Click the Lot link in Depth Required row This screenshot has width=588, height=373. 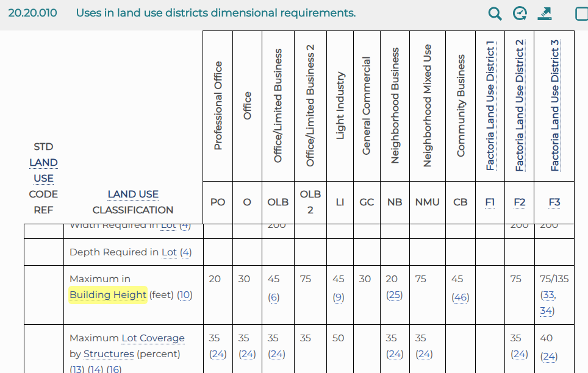coord(169,252)
